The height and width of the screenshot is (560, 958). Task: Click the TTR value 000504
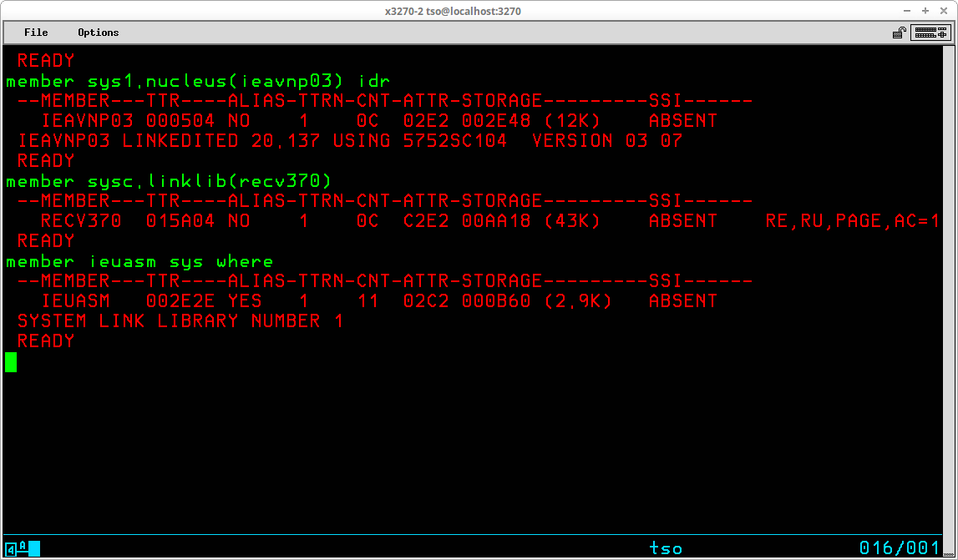(x=180, y=121)
